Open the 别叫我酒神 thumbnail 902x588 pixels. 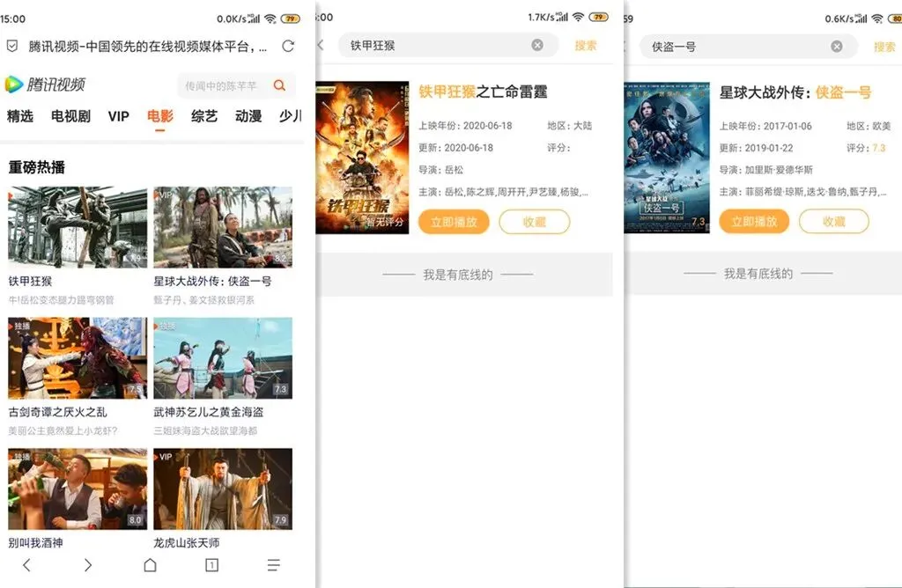78,489
